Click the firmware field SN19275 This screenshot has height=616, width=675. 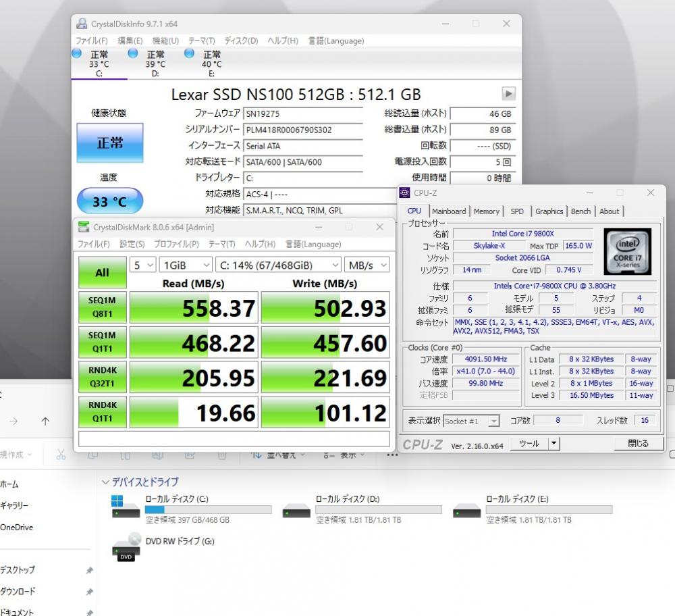coord(303,113)
